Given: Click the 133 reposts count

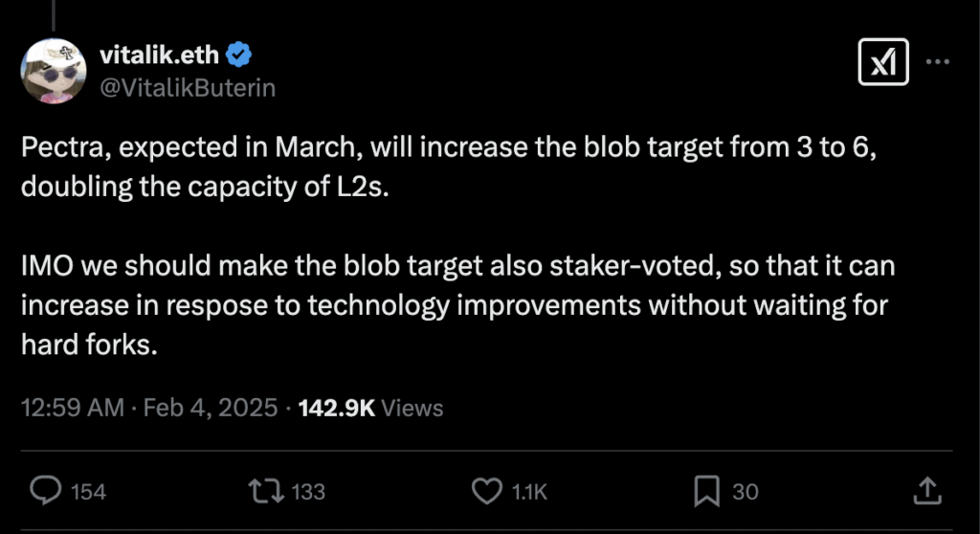Looking at the screenshot, I should point(308,492).
